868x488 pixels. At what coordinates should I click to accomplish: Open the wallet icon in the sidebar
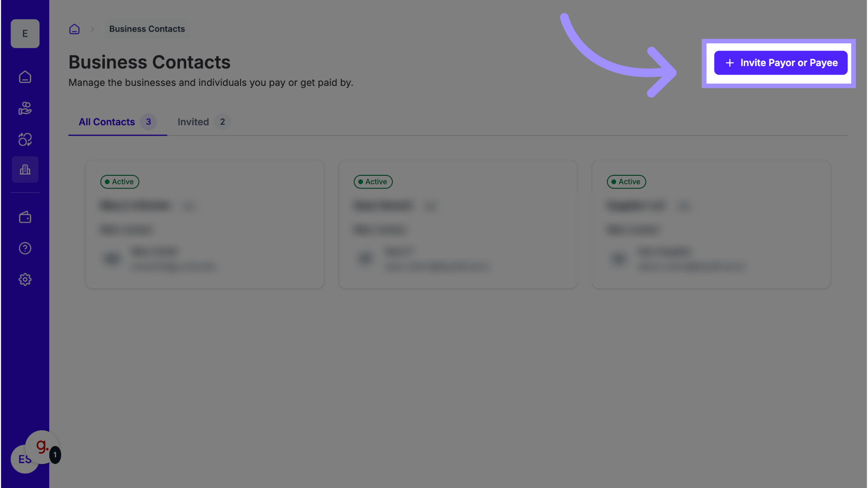pos(25,217)
